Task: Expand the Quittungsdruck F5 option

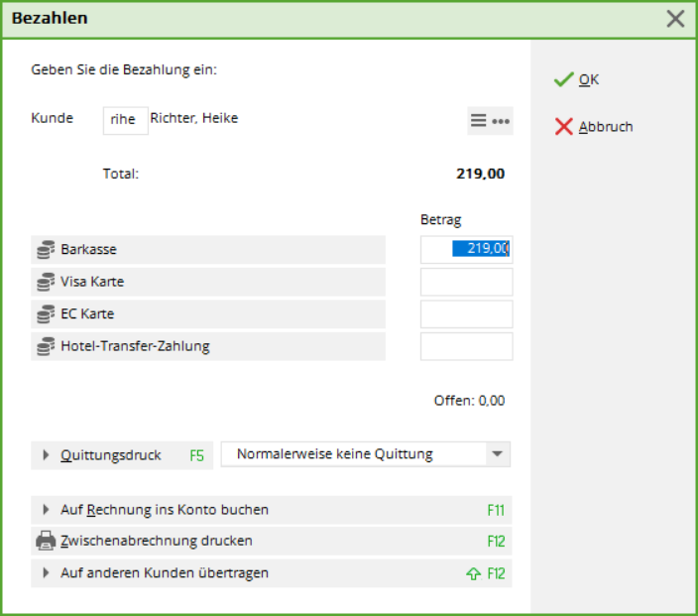Action: click(x=122, y=455)
